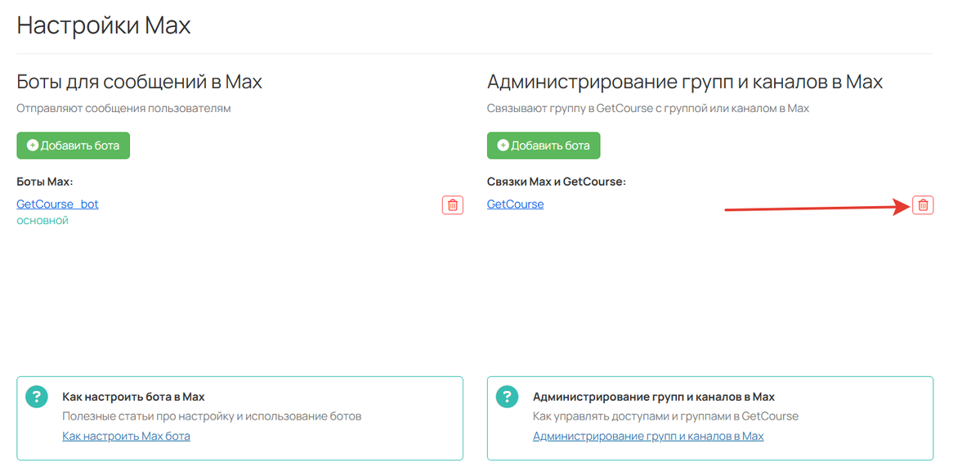Click the Администрирование групп и каналов в Max section header
This screenshot has width=980, height=476.
(684, 81)
